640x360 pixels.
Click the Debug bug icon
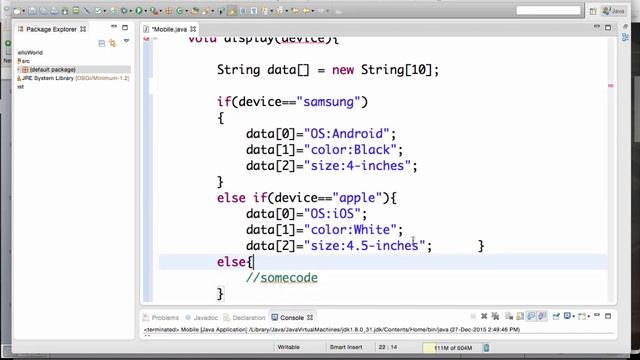click(x=124, y=11)
